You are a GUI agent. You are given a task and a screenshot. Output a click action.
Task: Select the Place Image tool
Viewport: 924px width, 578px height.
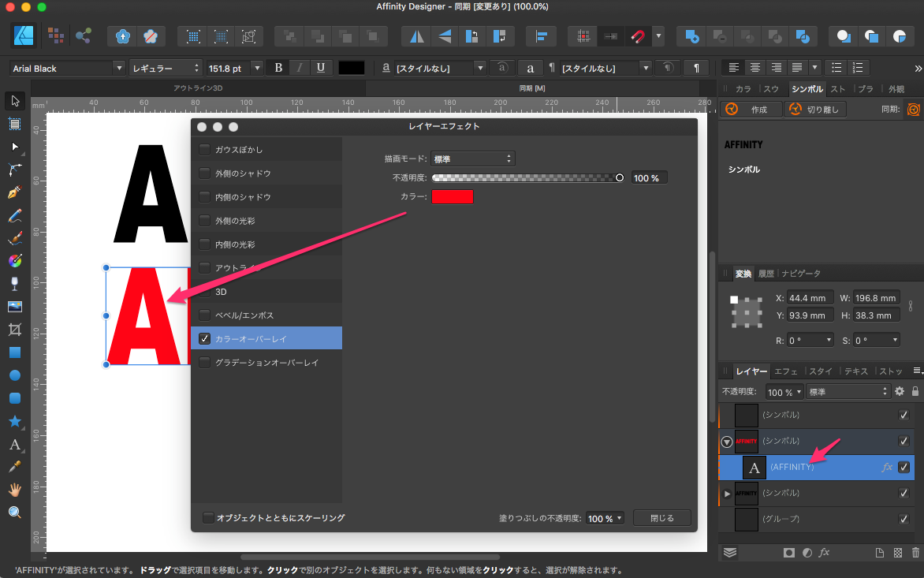point(15,307)
